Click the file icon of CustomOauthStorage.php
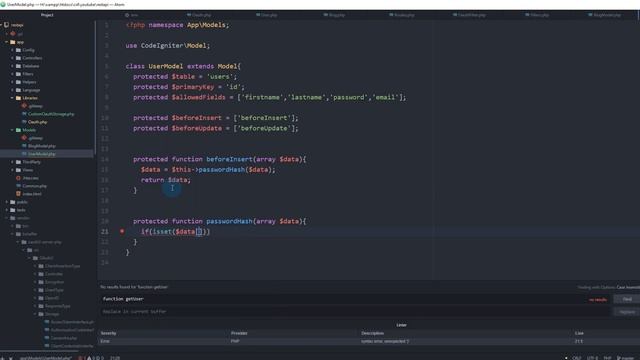The width and height of the screenshot is (640, 360). coord(24,114)
